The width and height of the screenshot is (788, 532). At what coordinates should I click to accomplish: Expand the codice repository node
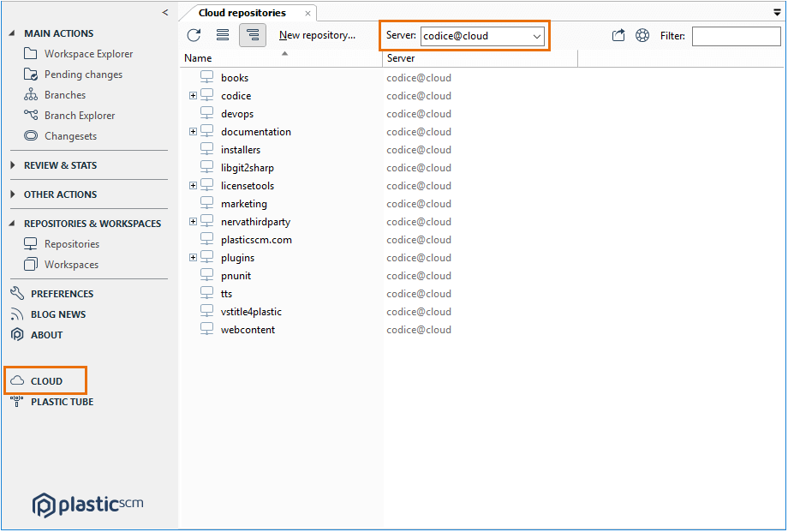[x=193, y=96]
